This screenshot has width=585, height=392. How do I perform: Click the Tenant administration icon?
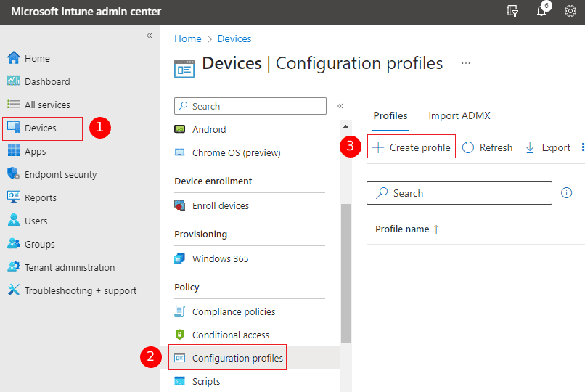(13, 267)
